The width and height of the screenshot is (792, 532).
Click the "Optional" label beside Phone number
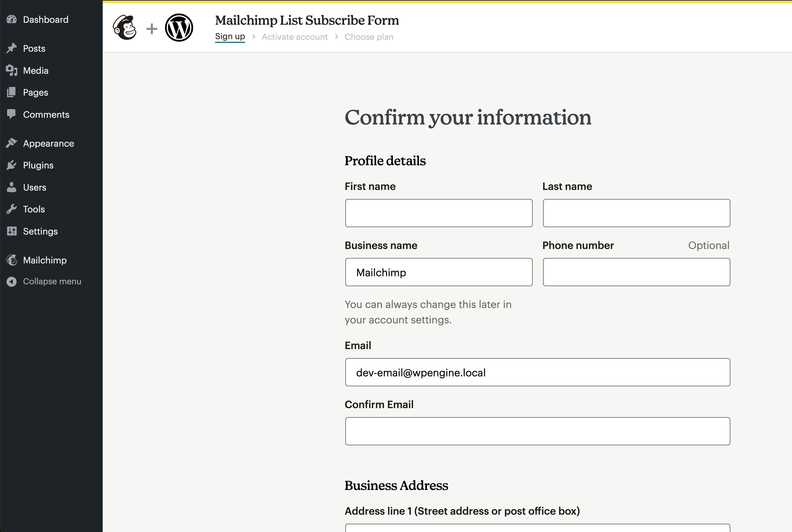[709, 245]
